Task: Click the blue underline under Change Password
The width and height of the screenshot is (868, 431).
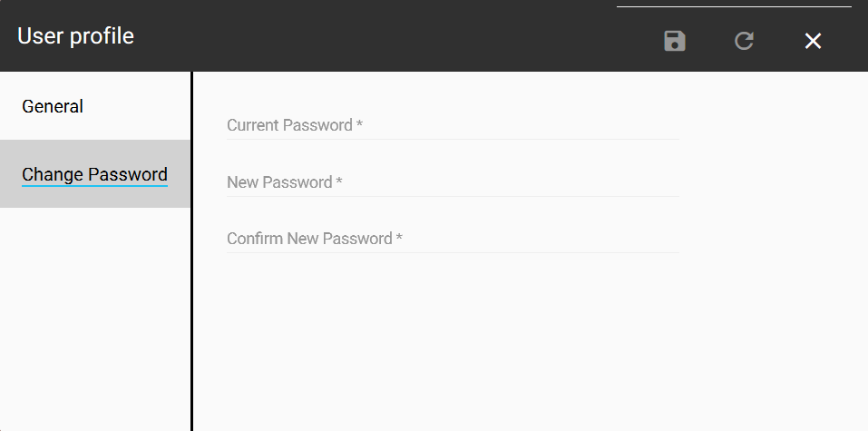Action: (x=94, y=185)
